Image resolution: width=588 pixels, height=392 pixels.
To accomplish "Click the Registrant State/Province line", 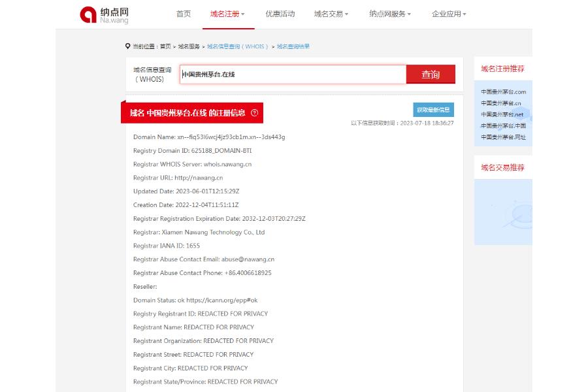I will (206, 382).
